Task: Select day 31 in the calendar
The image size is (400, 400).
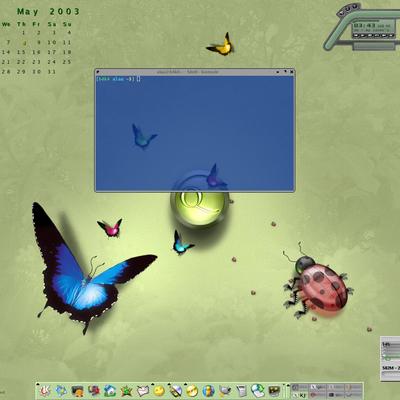Action: click(52, 72)
